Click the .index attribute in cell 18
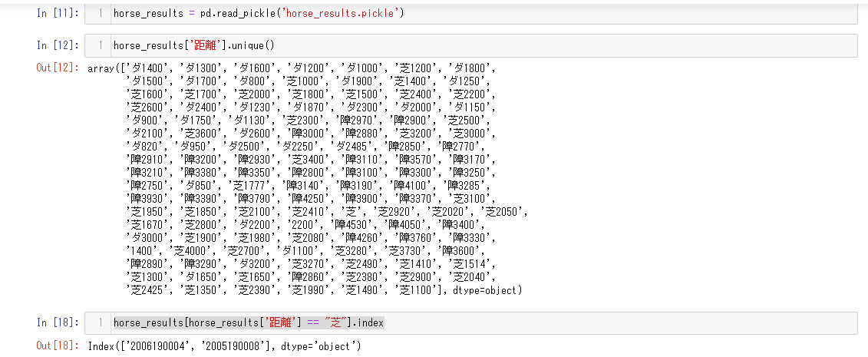The width and height of the screenshot is (868, 357). [x=368, y=322]
